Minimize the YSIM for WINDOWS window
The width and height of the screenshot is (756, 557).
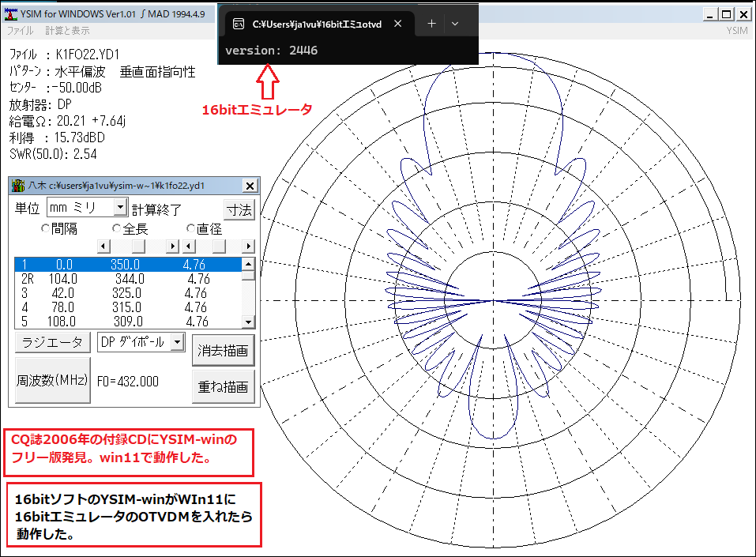pyautogui.click(x=709, y=14)
